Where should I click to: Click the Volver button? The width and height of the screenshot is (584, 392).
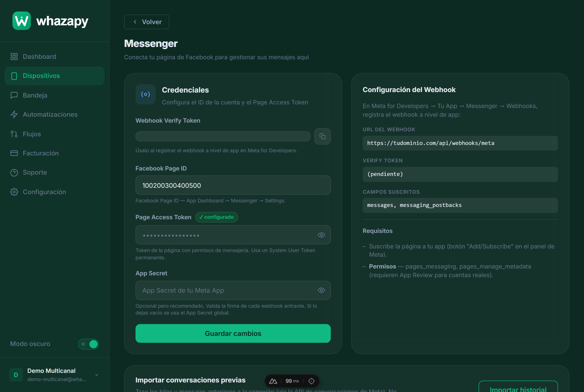[x=147, y=22]
